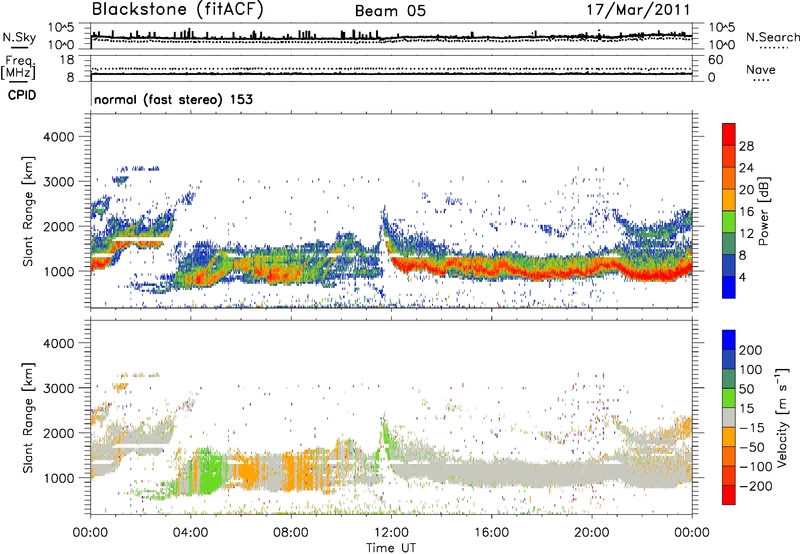Click the 'Velocity [m s-1]' colorbar label
The height and width of the screenshot is (554, 800).
click(782, 417)
